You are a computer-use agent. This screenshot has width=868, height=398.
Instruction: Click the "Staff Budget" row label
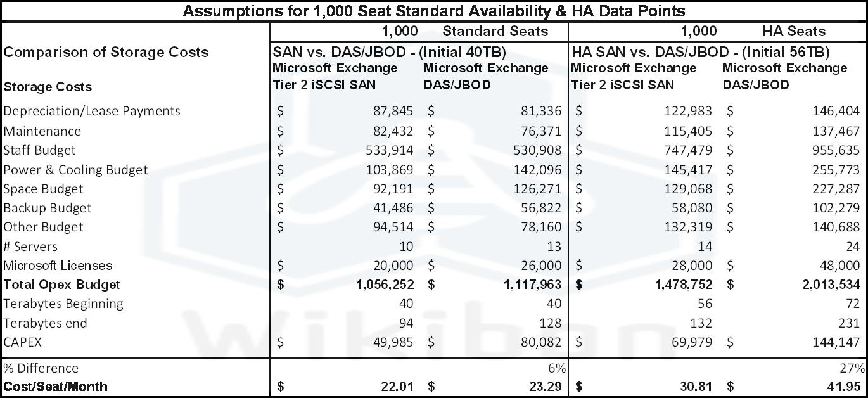click(39, 150)
